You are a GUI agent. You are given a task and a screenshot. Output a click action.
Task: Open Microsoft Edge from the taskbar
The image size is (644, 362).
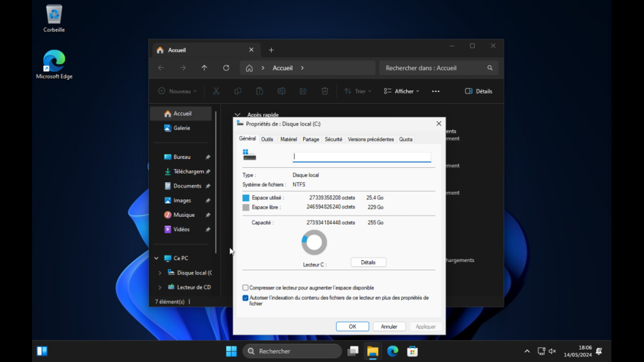(x=392, y=351)
